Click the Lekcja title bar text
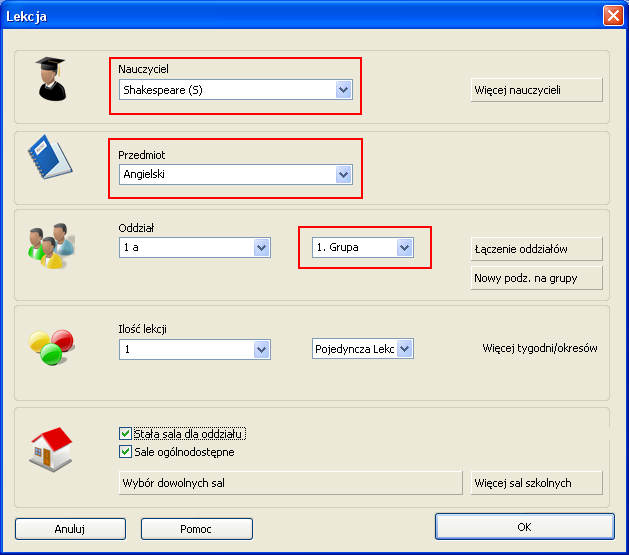This screenshot has width=629, height=555. 26,16
